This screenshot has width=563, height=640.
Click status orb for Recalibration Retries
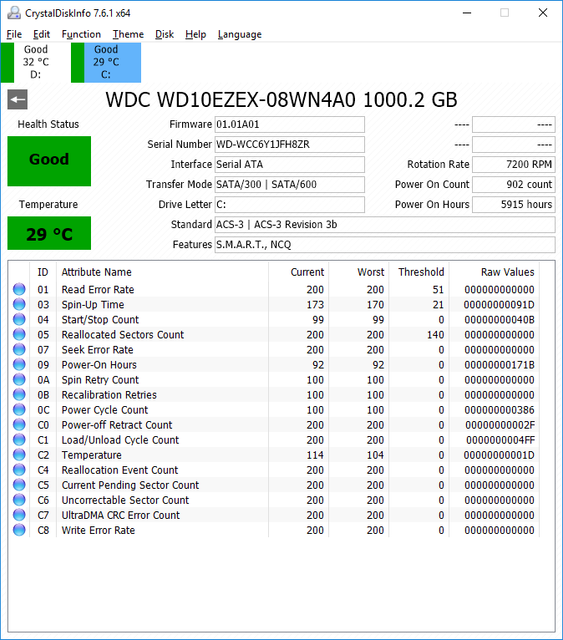point(19,395)
